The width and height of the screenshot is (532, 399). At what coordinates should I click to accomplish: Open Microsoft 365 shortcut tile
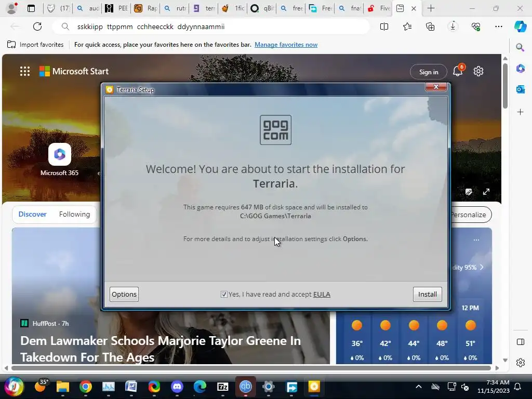[60, 159]
